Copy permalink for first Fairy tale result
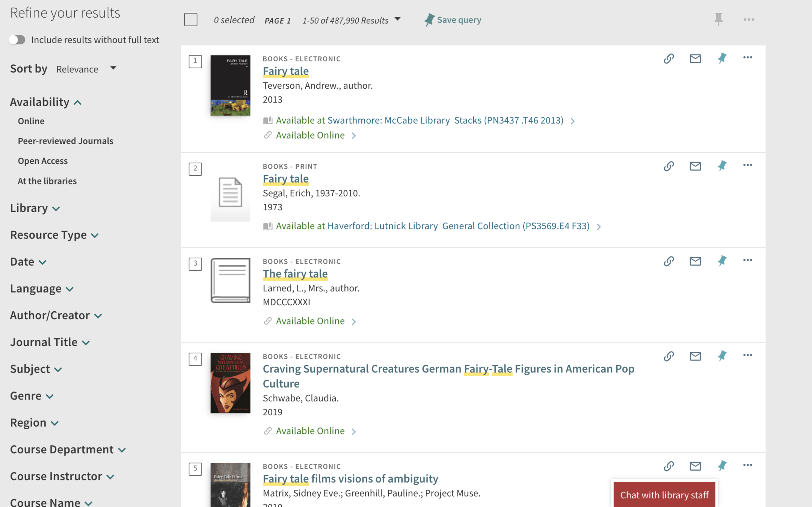 pos(669,59)
